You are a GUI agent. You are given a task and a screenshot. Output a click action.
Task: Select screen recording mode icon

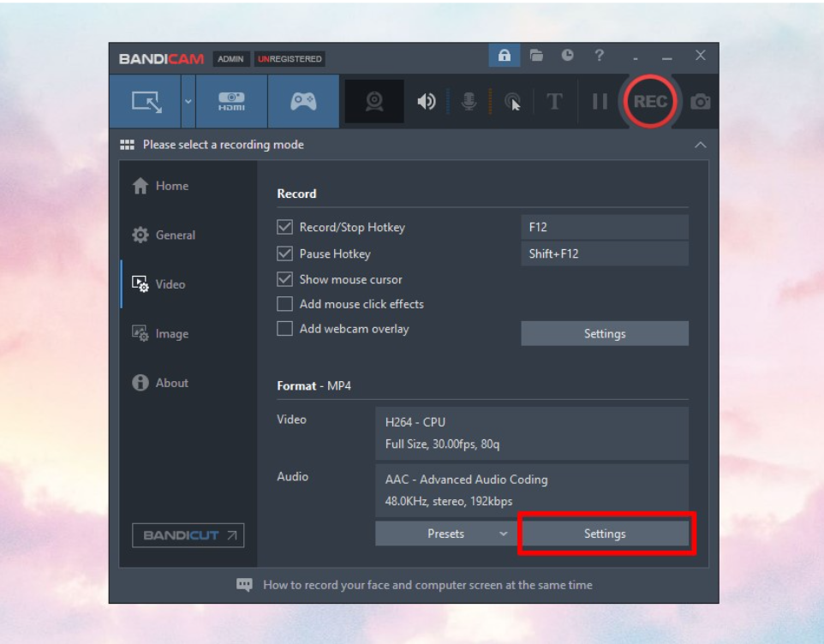[146, 102]
